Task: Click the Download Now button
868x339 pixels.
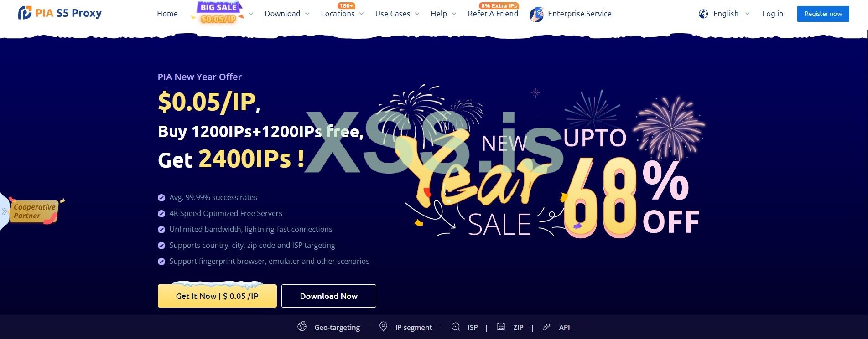Action: (329, 296)
